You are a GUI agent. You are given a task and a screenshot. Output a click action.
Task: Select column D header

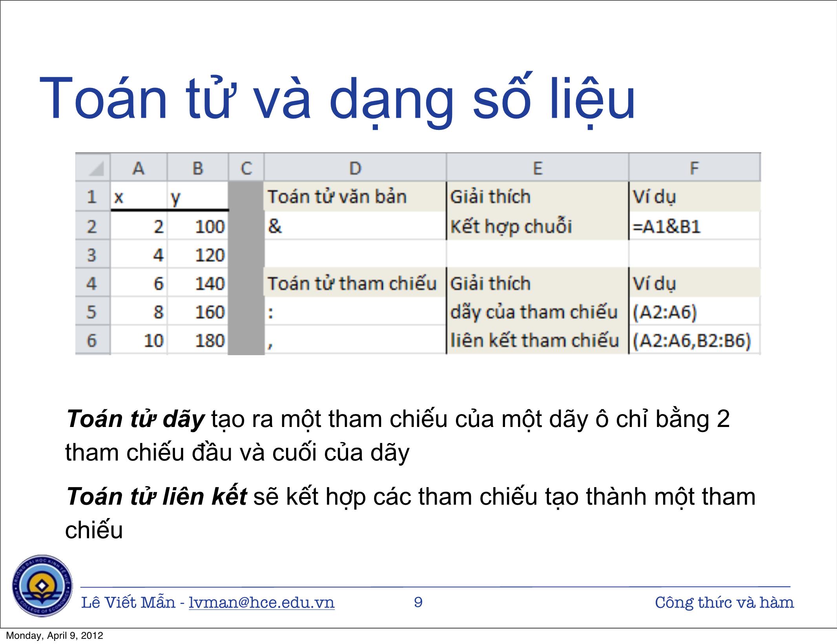coord(355,168)
